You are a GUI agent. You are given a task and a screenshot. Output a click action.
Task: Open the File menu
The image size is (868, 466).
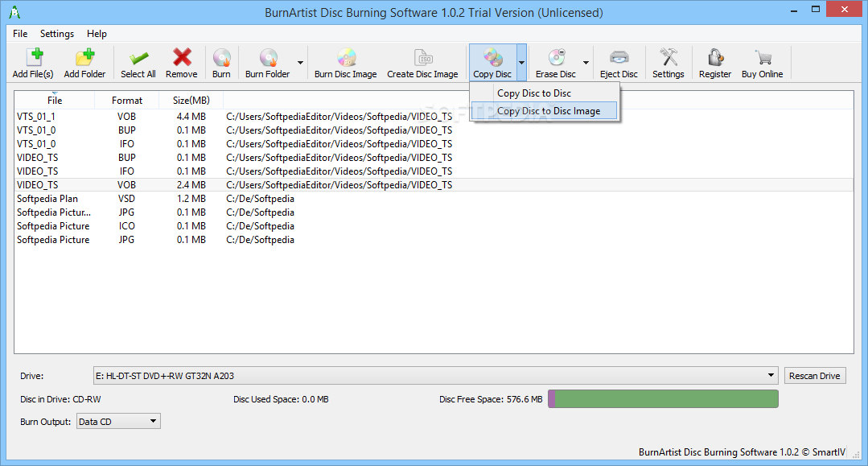20,34
